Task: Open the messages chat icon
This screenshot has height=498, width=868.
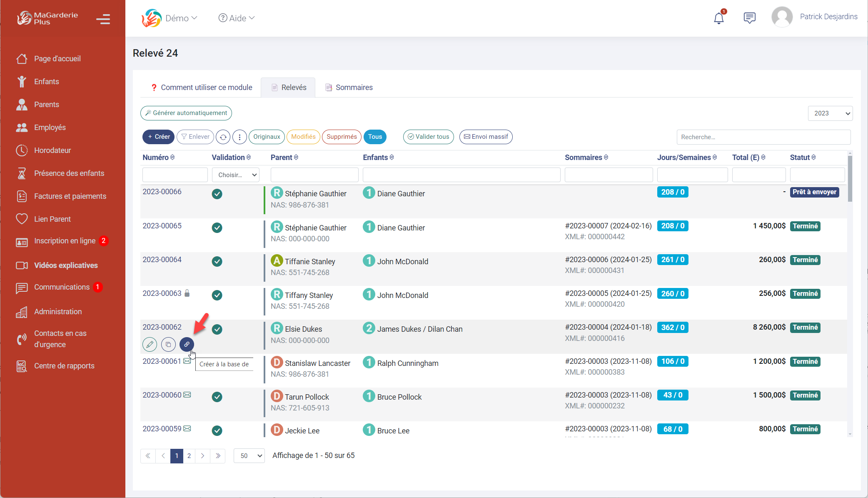Action: [749, 18]
